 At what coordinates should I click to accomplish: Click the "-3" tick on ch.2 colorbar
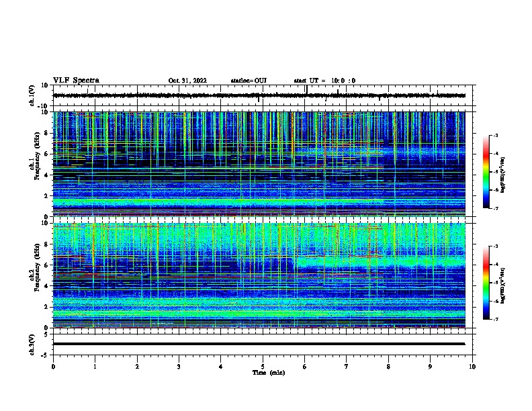[495, 246]
